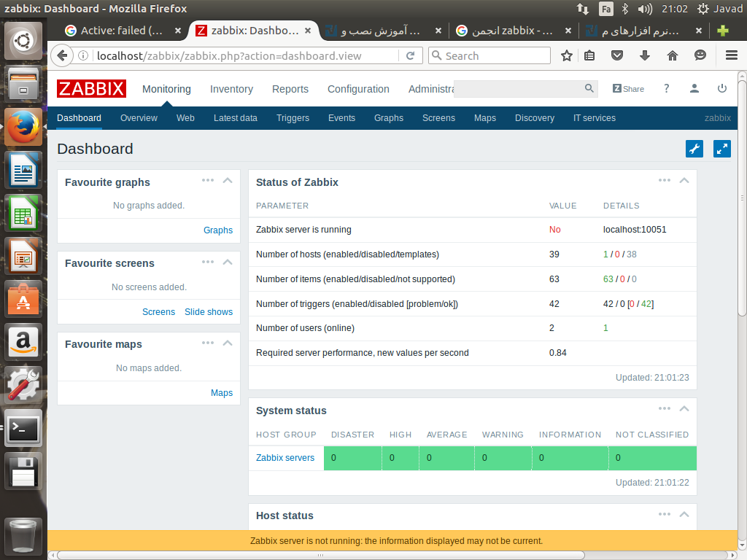Open the Favourite maps options dots menu

tap(208, 343)
